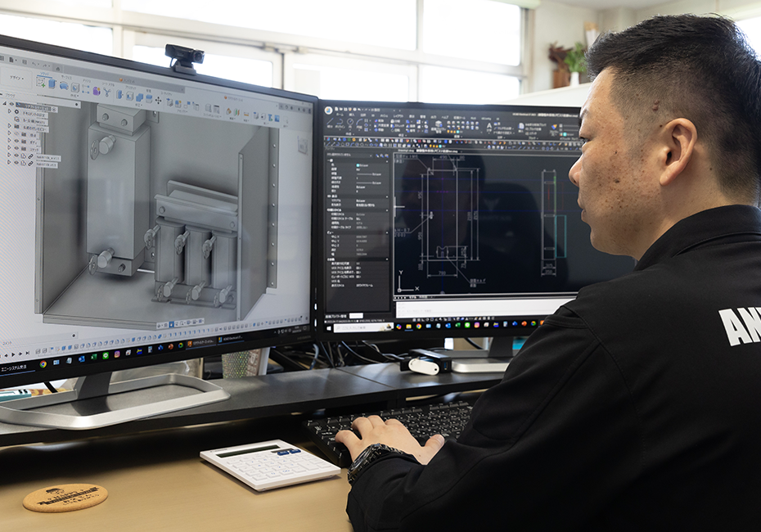
Task: Expand the second linked component node
Action: tap(9, 161)
